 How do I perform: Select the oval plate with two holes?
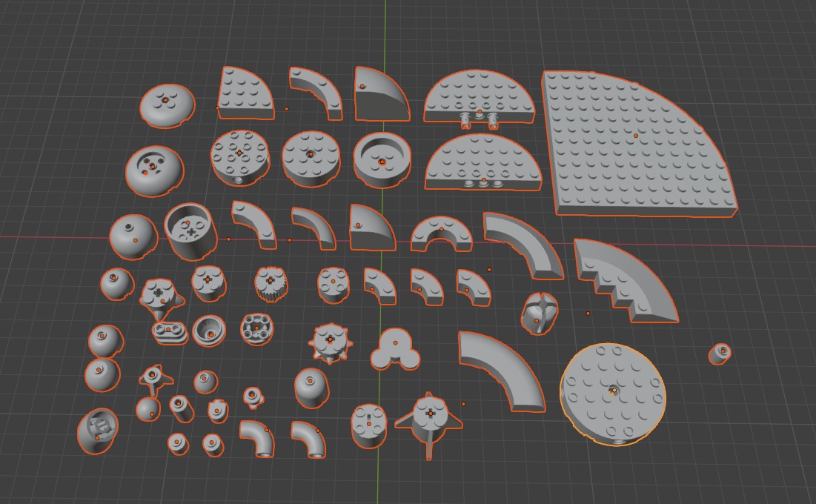[170, 332]
